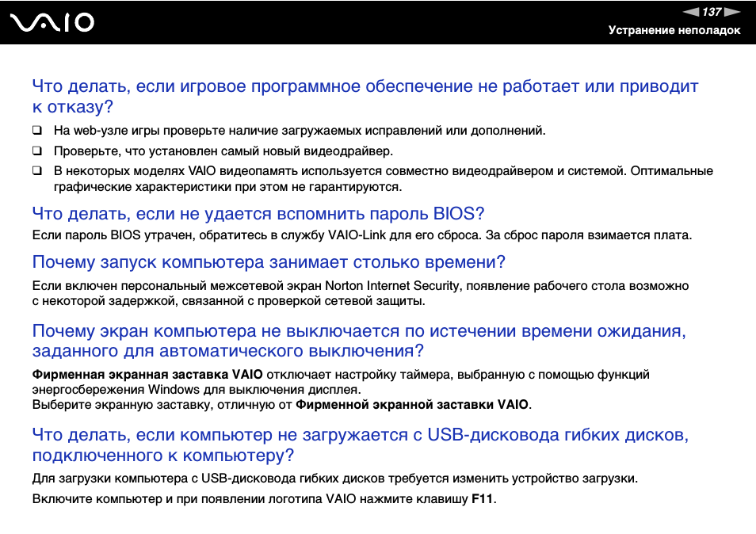This screenshot has width=756, height=534.
Task: Click the page number 137
Action: pyautogui.click(x=712, y=12)
